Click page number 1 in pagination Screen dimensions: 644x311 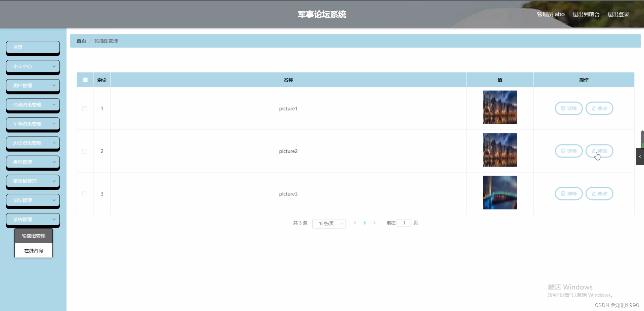pyautogui.click(x=365, y=223)
